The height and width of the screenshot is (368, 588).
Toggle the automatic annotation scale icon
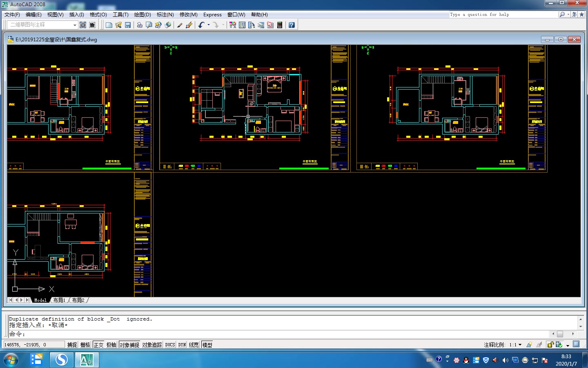pos(539,345)
